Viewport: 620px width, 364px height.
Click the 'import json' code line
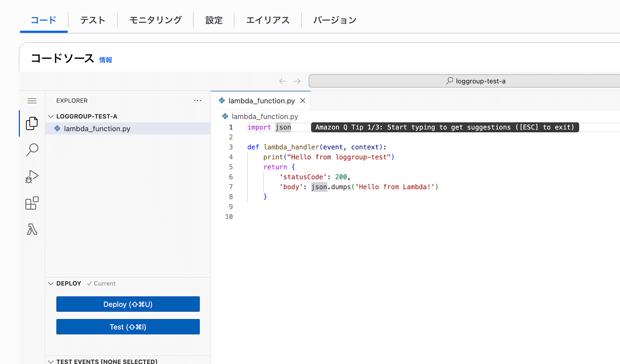tap(269, 127)
